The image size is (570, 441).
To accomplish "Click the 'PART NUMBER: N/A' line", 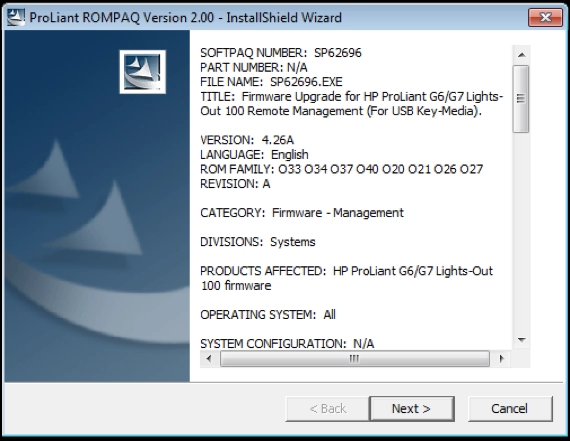I will 254,68.
